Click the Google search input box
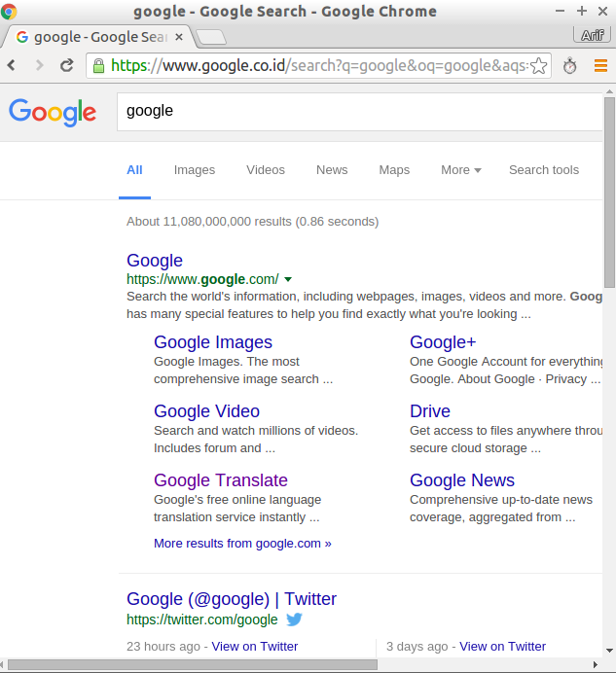 coord(360,112)
